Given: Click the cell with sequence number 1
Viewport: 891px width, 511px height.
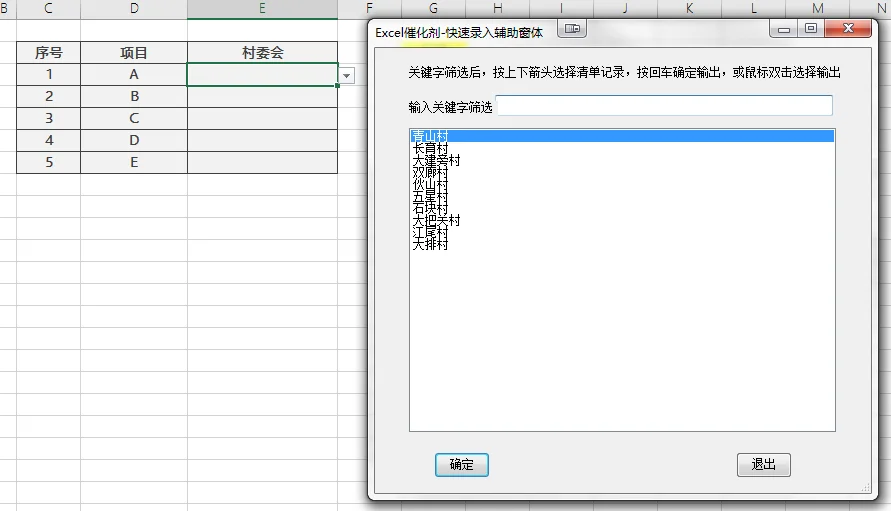Looking at the screenshot, I should click(x=48, y=74).
